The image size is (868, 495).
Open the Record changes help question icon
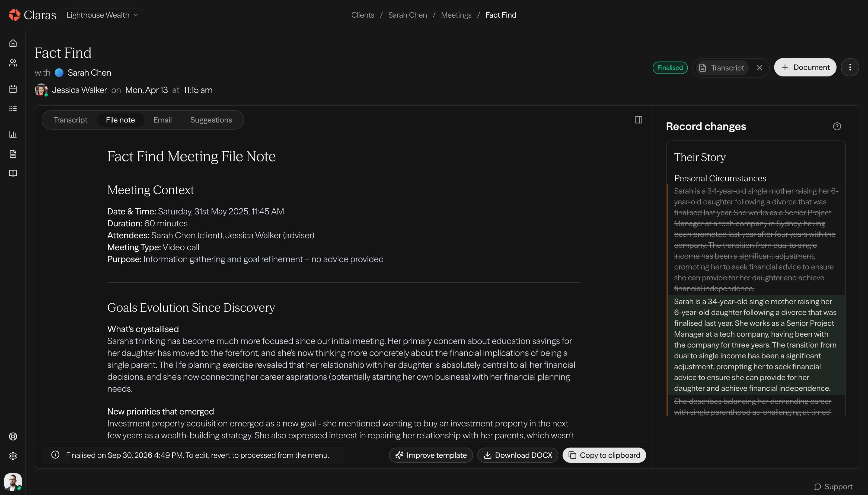(x=837, y=127)
